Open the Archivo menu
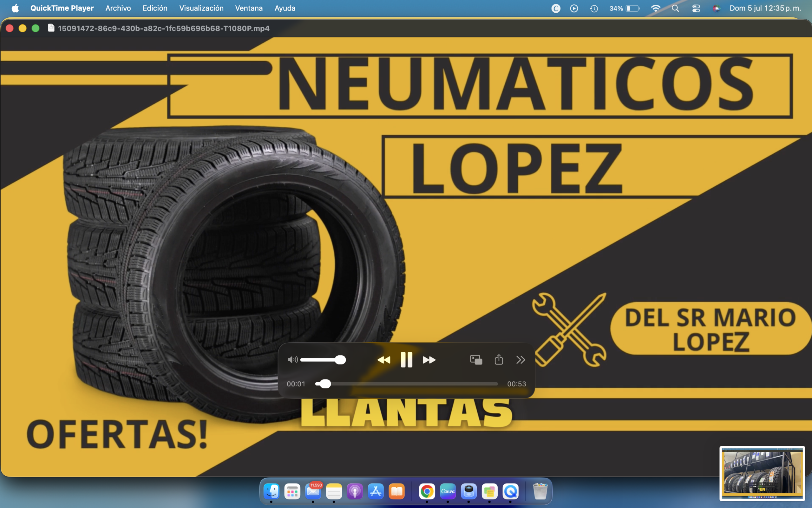 coord(118,8)
